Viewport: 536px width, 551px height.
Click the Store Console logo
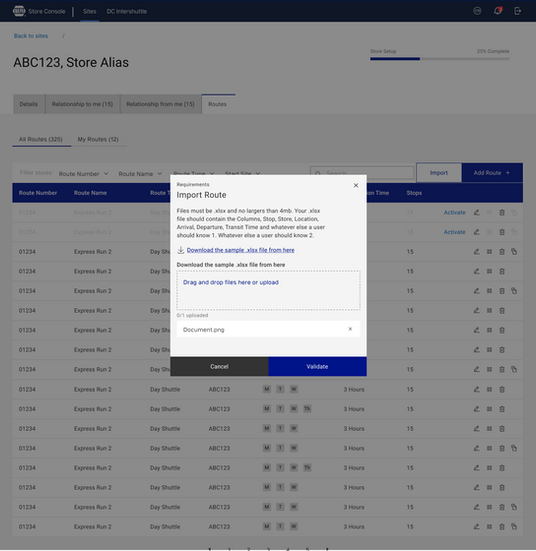pyautogui.click(x=19, y=11)
